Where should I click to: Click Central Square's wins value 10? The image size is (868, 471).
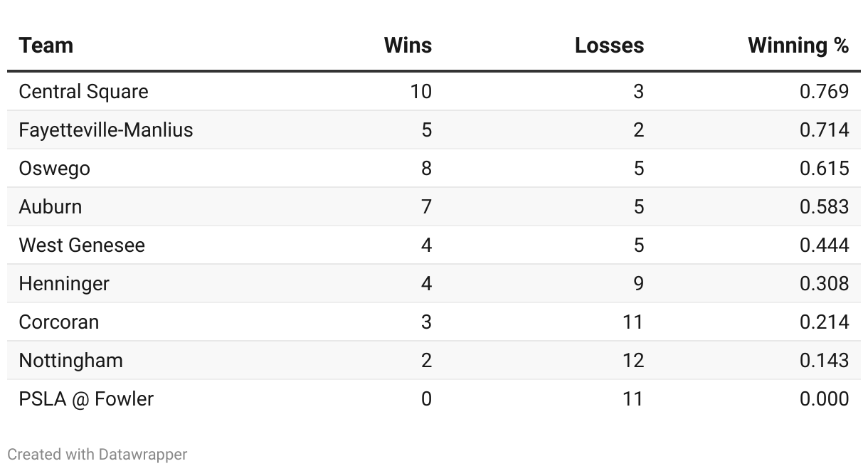(420, 92)
